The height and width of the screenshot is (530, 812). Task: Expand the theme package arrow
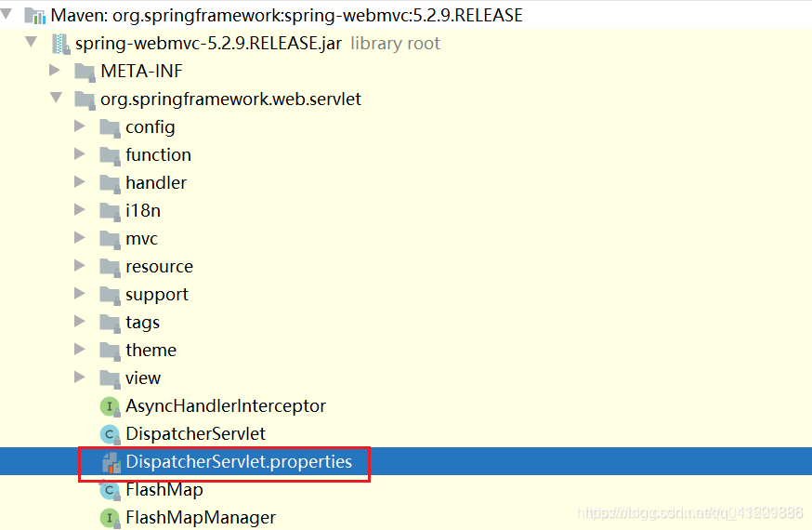80,350
